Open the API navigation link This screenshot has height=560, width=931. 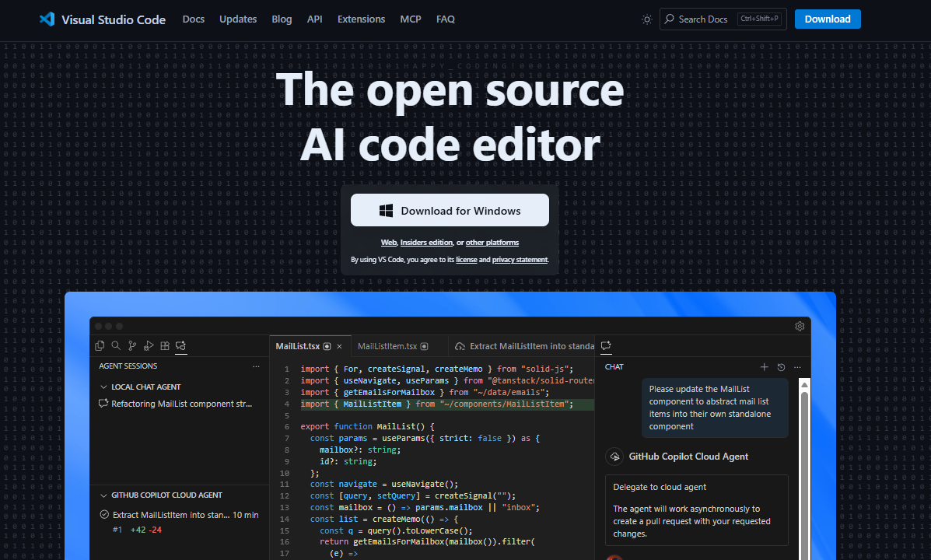click(x=315, y=19)
